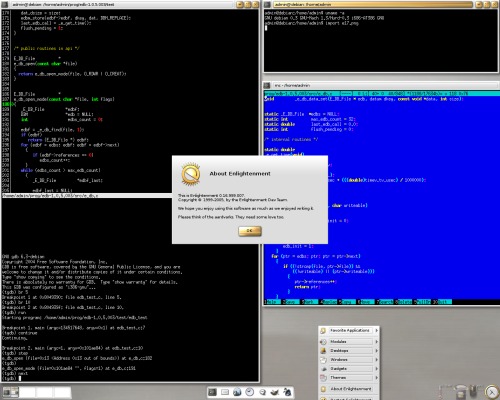Close the vim/gdb terminal window
This screenshot has width=500, height=400.
click(255, 5)
